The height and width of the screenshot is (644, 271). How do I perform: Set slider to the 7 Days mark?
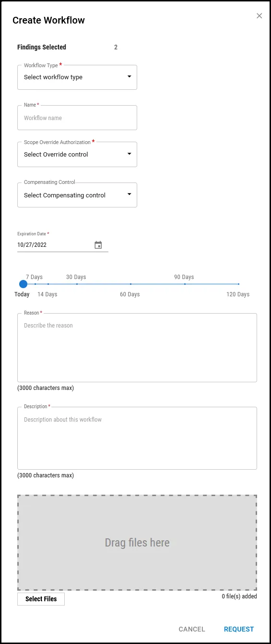pos(35,284)
